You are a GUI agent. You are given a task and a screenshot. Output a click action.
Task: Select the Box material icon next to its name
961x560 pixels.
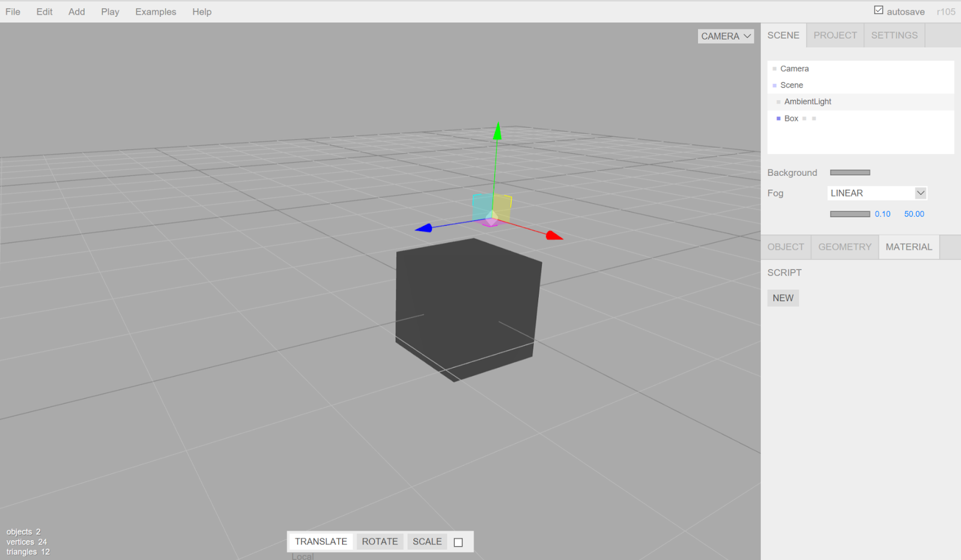pyautogui.click(x=814, y=118)
